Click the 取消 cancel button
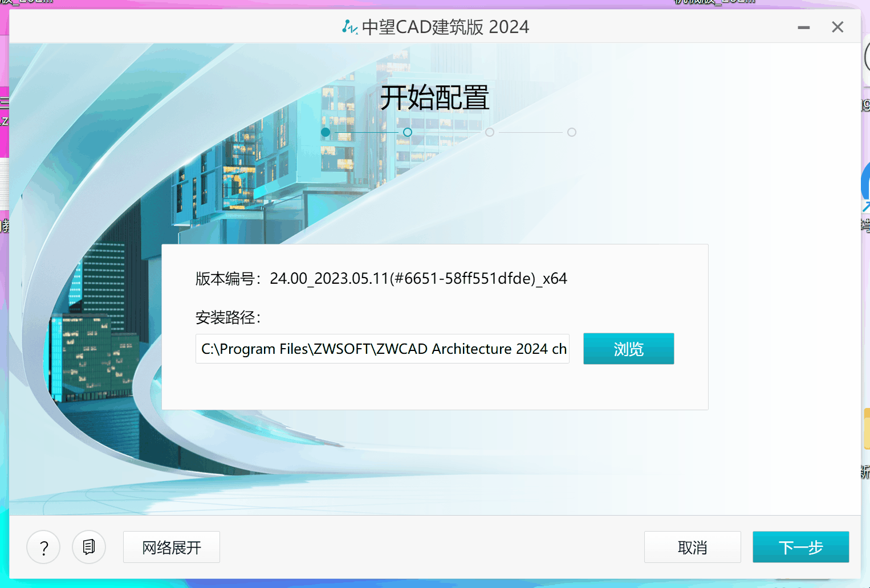The width and height of the screenshot is (870, 588). [693, 548]
